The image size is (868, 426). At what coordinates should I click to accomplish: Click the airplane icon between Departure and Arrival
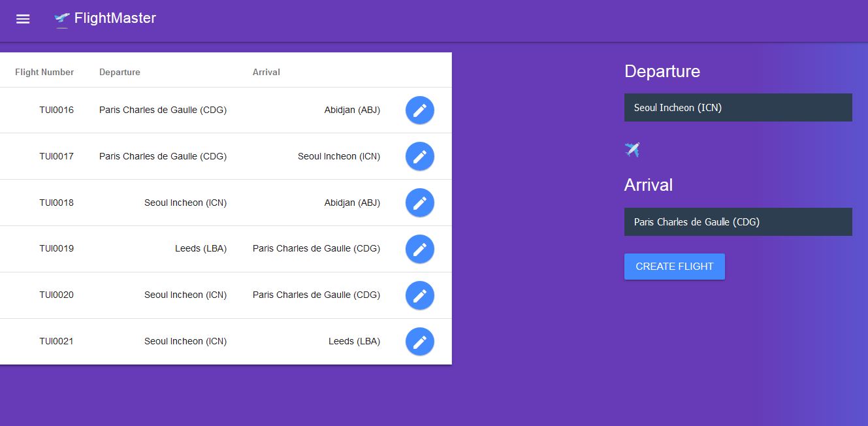pos(632,150)
